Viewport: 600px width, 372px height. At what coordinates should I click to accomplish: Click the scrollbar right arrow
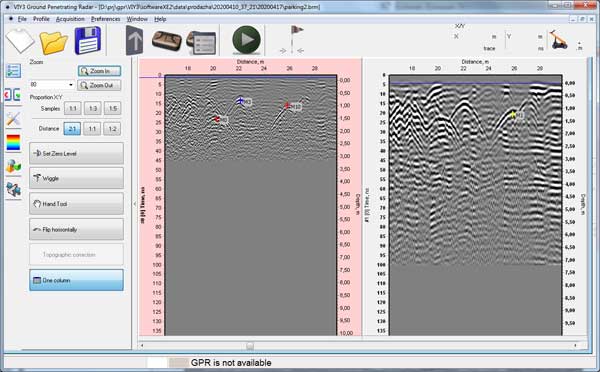pos(576,346)
